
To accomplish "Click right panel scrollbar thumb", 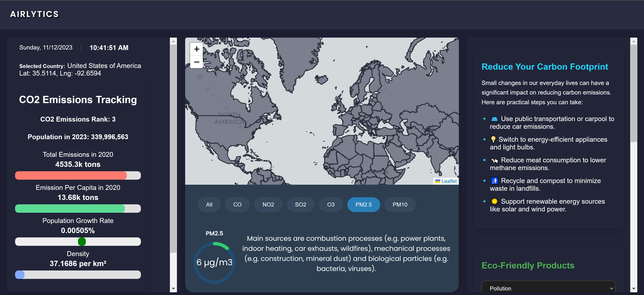I will coord(633,93).
